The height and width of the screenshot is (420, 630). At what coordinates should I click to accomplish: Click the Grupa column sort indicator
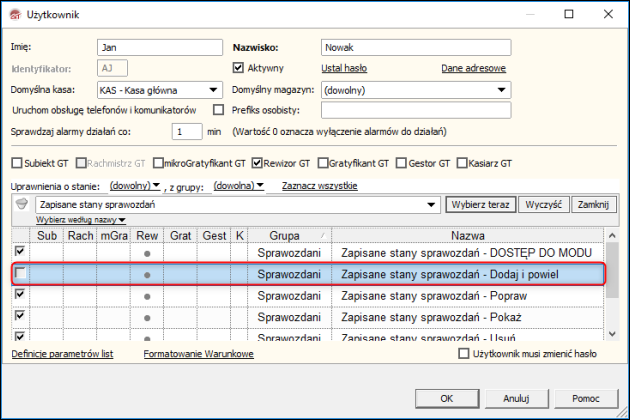point(320,234)
